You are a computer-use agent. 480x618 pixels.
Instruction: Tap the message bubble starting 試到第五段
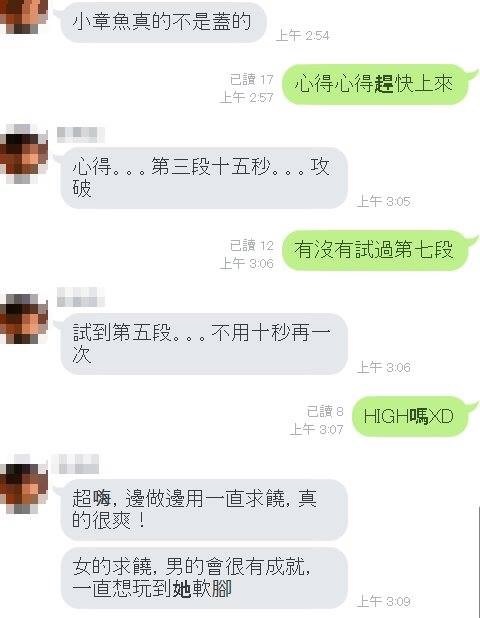pos(204,344)
